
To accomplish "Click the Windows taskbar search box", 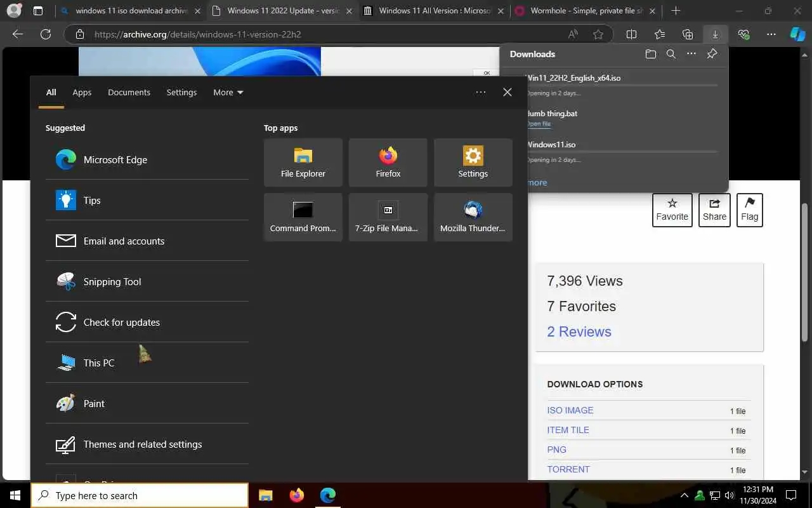I will click(x=140, y=495).
